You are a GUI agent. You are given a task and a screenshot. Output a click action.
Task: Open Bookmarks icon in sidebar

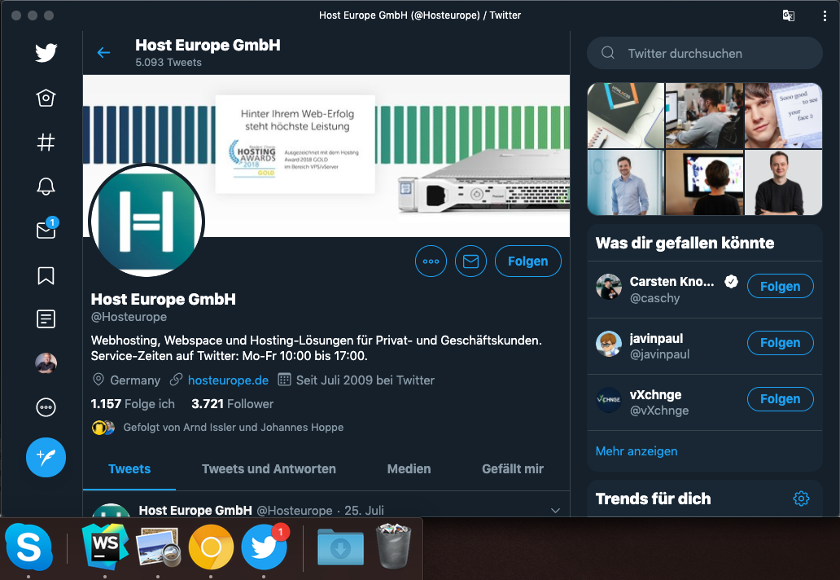(x=46, y=275)
